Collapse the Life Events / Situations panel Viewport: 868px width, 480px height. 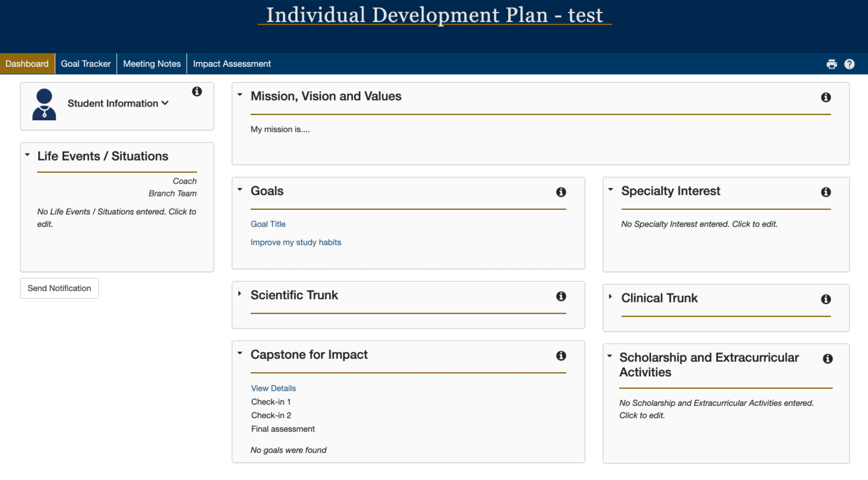28,155
